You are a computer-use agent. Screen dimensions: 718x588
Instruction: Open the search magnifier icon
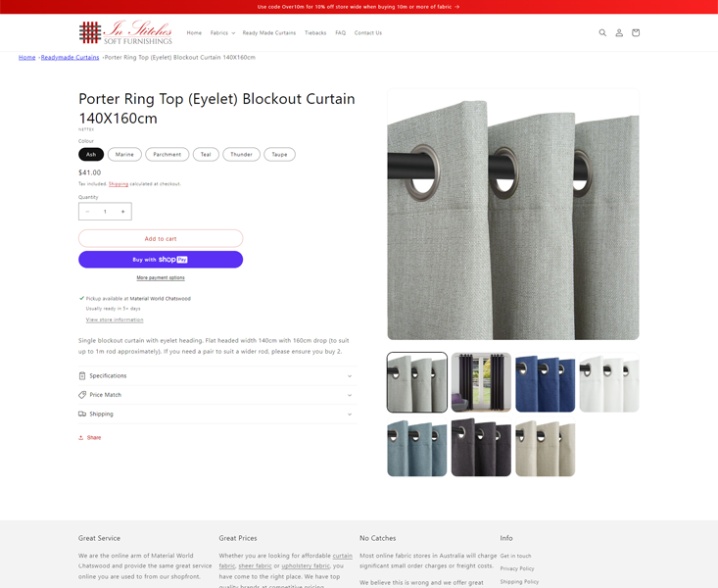602,32
